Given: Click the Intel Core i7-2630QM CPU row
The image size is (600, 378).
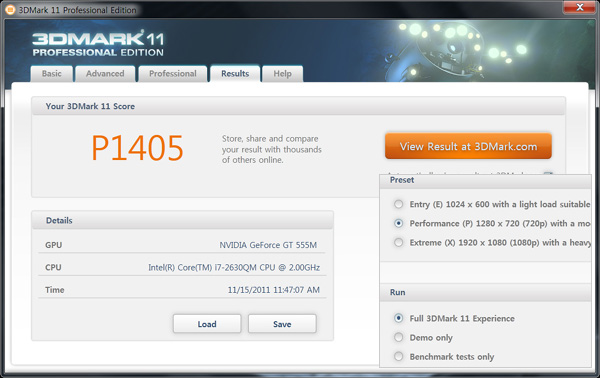Looking at the screenshot, I should click(182, 267).
